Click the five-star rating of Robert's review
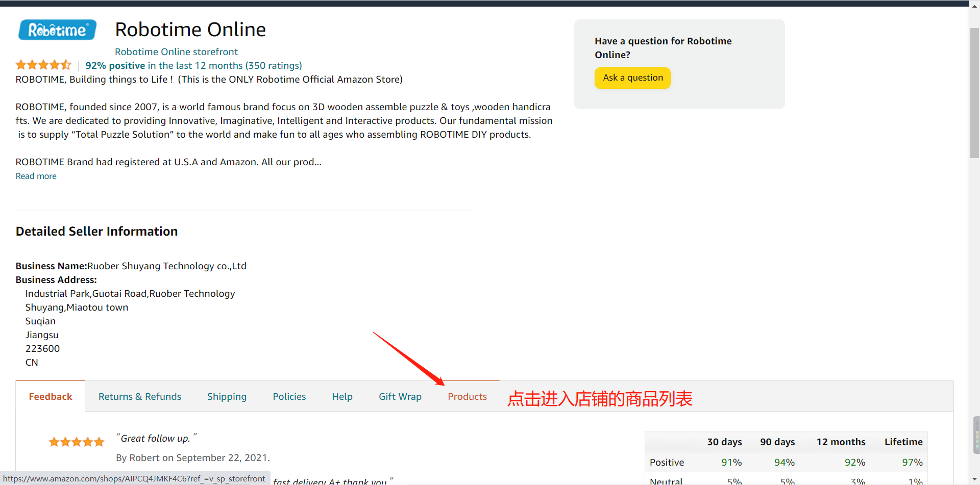 tap(76, 442)
